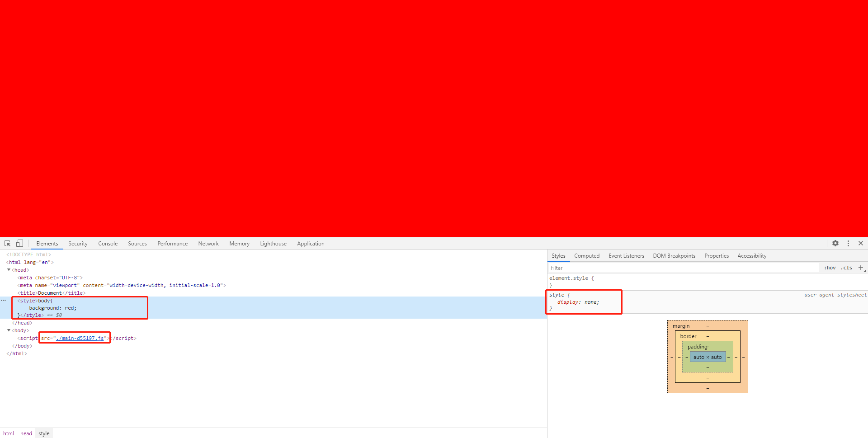
Task: Click the background: red text in style
Action: (53, 308)
